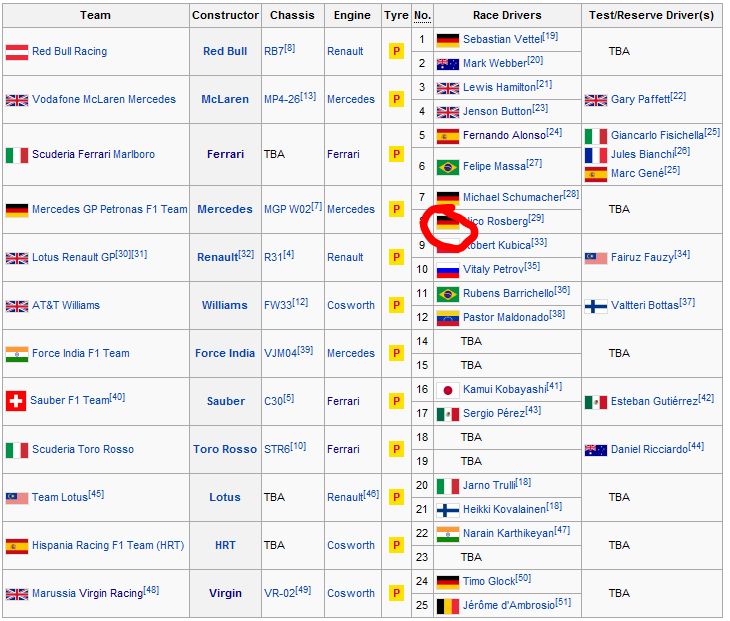This screenshot has width=730, height=621.
Task: Open the McLaren constructor link
Action: tap(225, 99)
